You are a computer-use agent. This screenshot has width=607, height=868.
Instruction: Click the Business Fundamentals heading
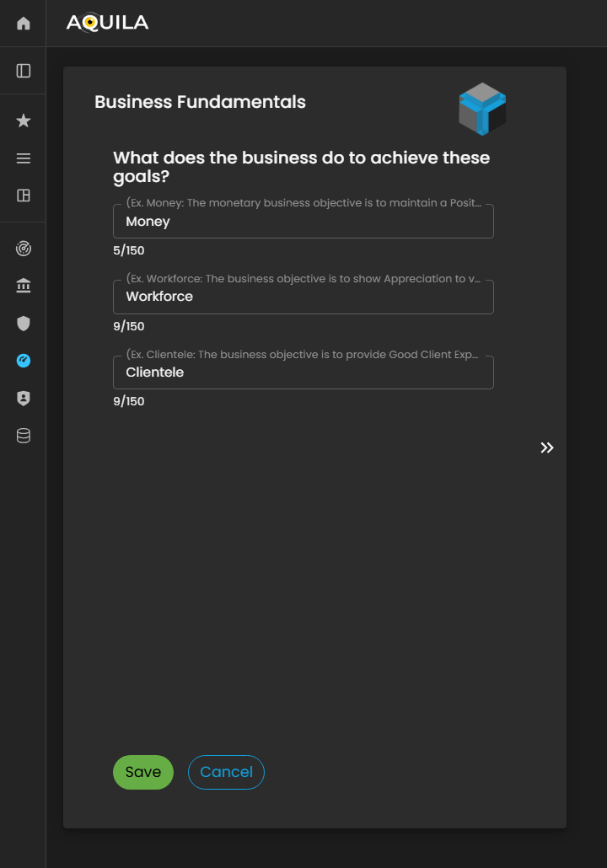coord(200,102)
